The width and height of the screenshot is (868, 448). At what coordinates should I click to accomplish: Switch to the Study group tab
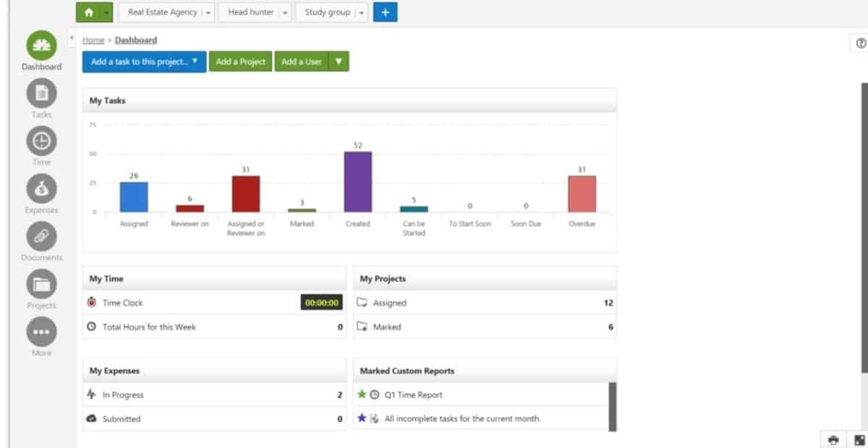tap(327, 12)
